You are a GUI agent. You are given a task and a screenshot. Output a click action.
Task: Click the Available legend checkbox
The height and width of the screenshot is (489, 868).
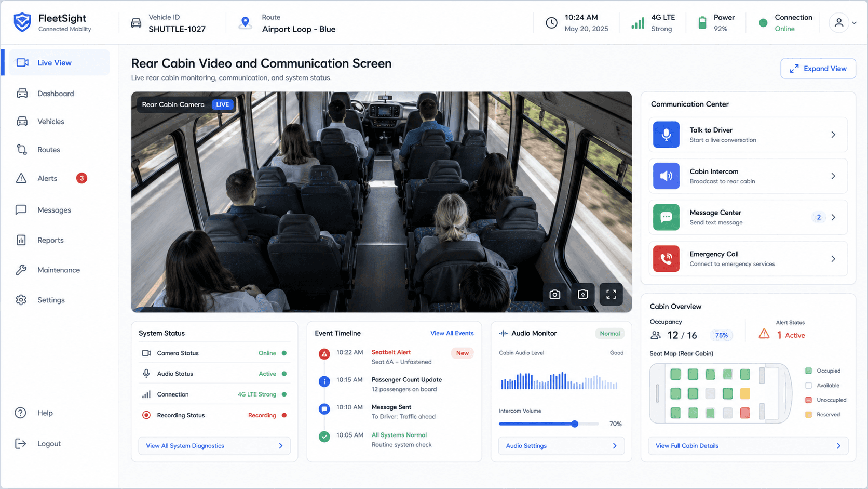pos(808,386)
